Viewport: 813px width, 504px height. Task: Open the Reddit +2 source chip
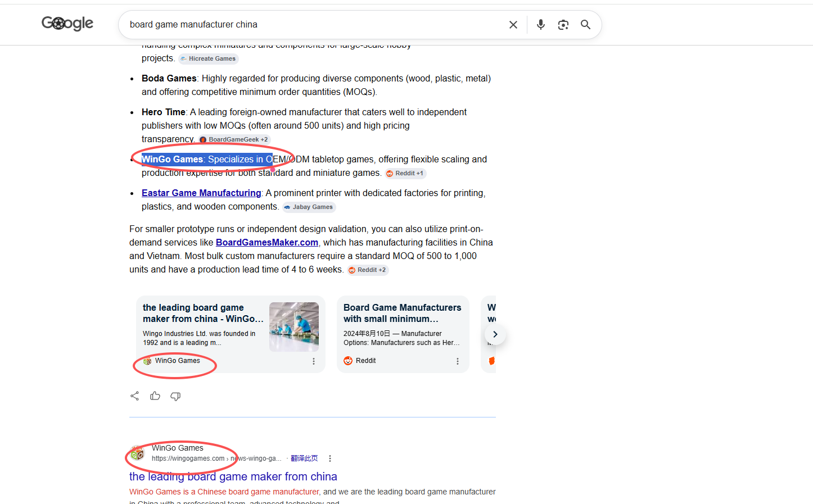pos(368,270)
